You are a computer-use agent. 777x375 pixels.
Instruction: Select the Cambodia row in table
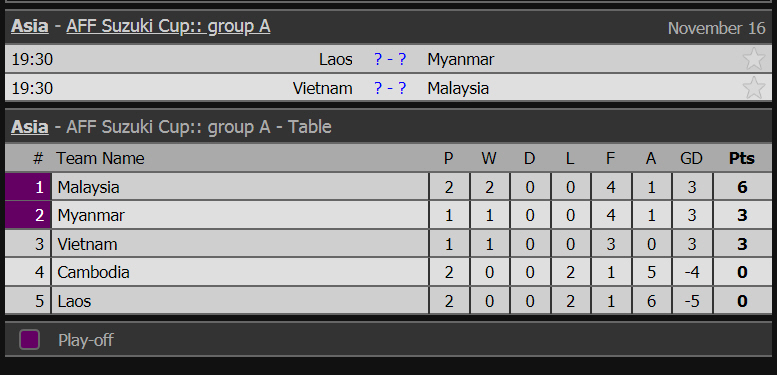[388, 272]
